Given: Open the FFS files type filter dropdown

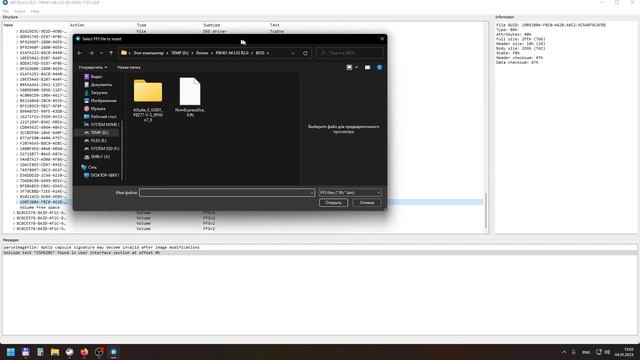Looking at the screenshot, I should click(x=350, y=193).
